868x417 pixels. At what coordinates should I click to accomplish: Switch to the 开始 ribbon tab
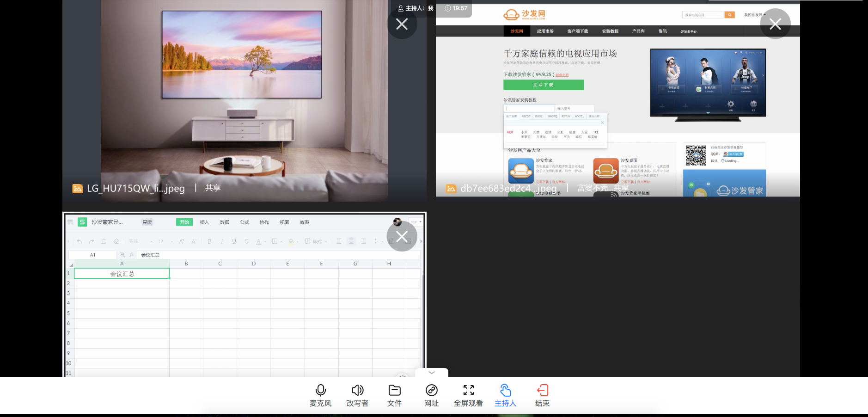[184, 222]
